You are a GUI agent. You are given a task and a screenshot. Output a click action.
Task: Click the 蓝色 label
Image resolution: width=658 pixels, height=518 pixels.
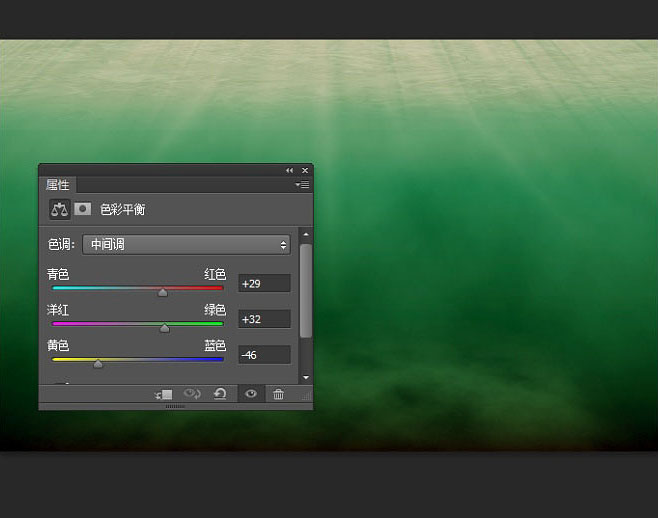(215, 345)
